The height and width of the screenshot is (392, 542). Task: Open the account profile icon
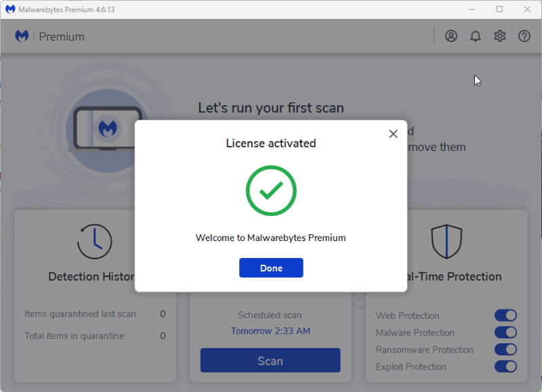point(451,37)
